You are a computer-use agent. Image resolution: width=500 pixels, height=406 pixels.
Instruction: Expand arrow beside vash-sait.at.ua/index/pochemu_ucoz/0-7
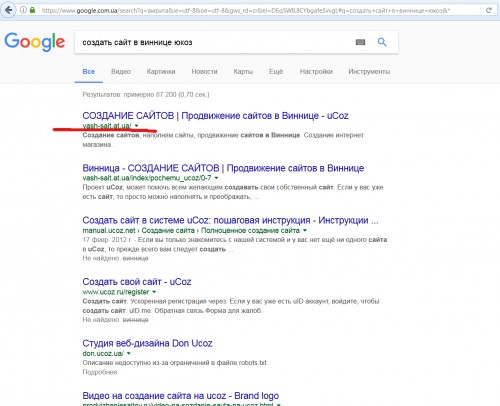coord(216,178)
